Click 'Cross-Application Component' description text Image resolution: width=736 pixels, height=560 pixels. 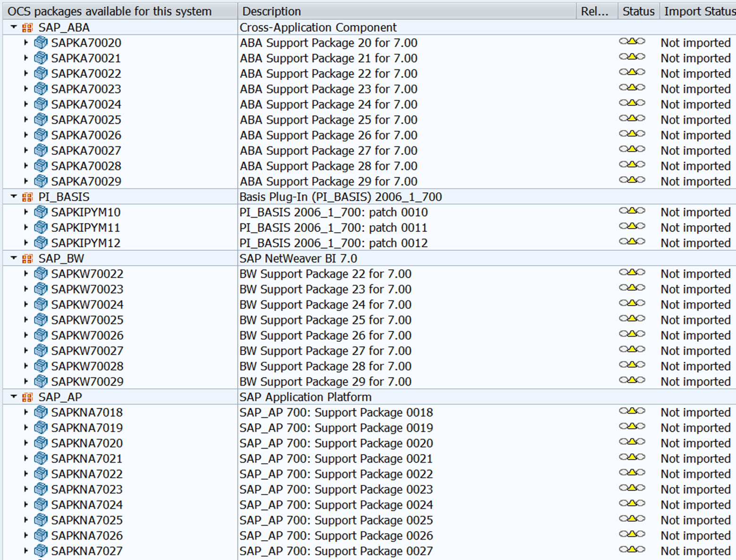click(x=318, y=27)
